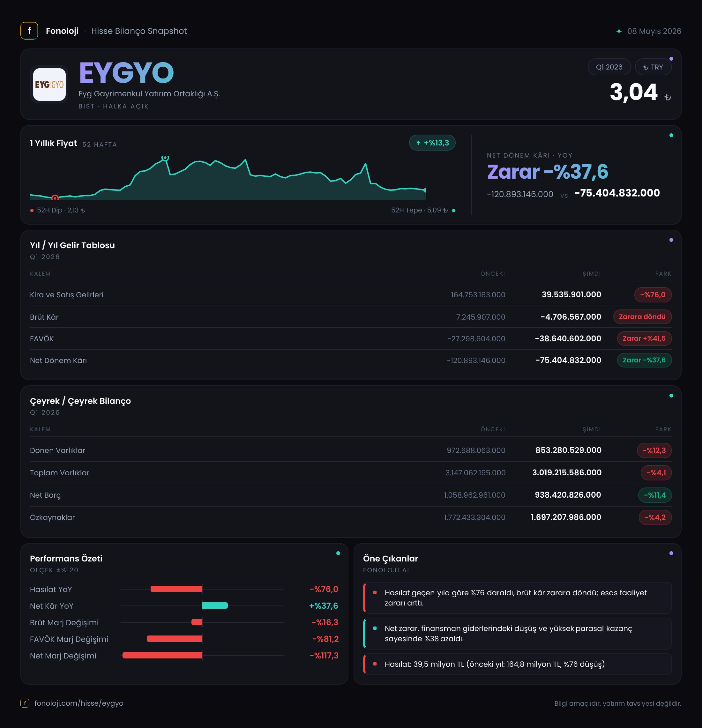Click the Net Marj Değişimi red bar
This screenshot has height=728, width=702.
pyautogui.click(x=162, y=656)
